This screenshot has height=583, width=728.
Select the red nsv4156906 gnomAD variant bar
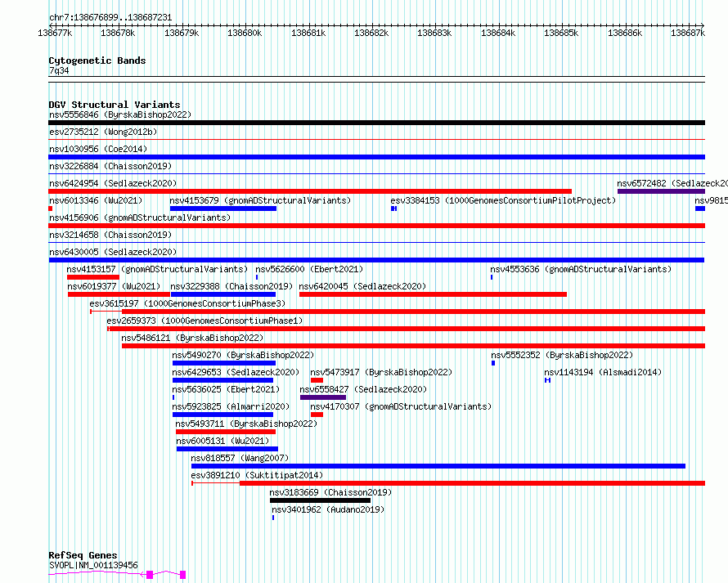376,226
